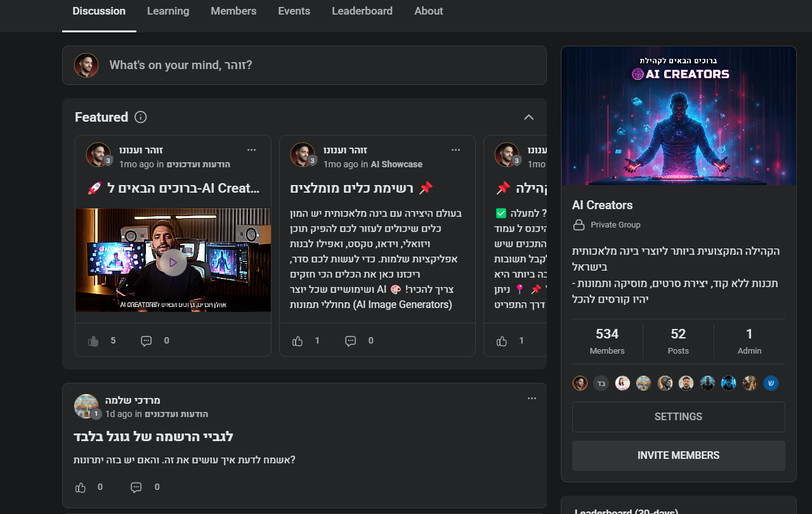
Task: Click the "What's on your mind" input field
Action: point(317,65)
